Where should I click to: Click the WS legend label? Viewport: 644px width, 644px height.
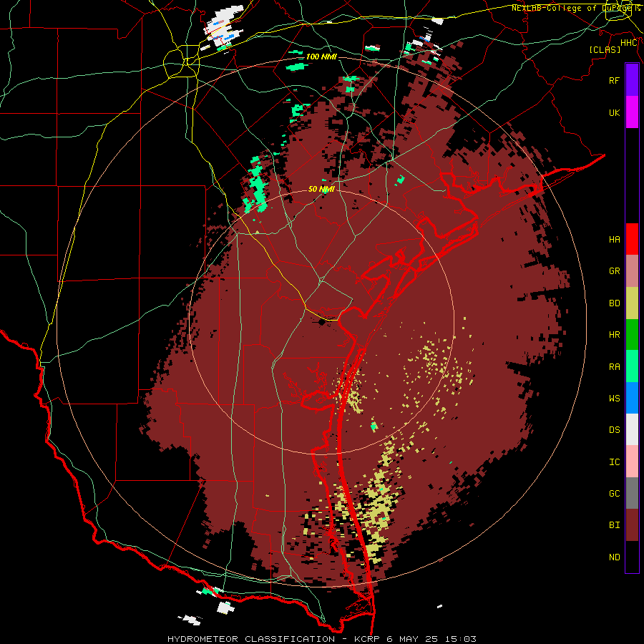coord(614,398)
